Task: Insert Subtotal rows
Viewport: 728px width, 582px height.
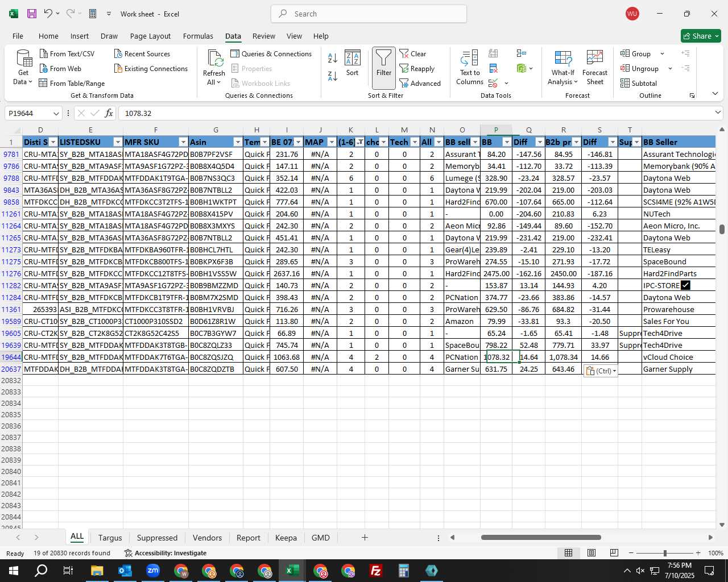Action: pyautogui.click(x=639, y=83)
